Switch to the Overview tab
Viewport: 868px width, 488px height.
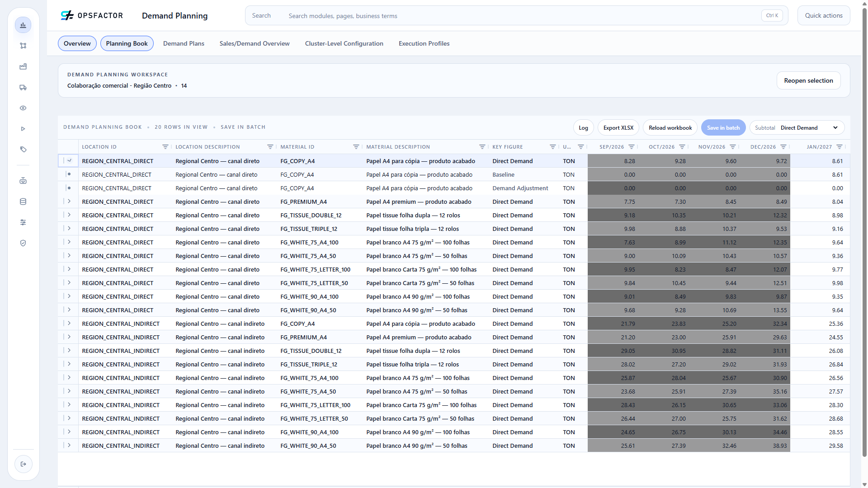pyautogui.click(x=77, y=43)
